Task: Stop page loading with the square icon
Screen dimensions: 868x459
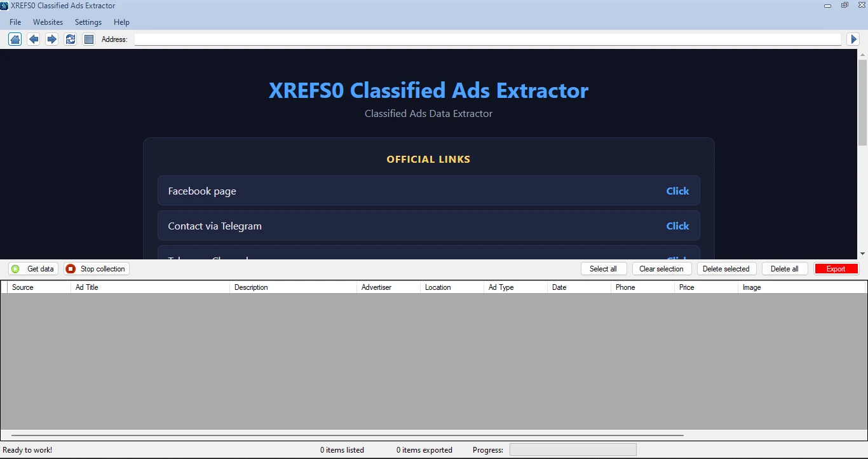Action: (x=89, y=39)
